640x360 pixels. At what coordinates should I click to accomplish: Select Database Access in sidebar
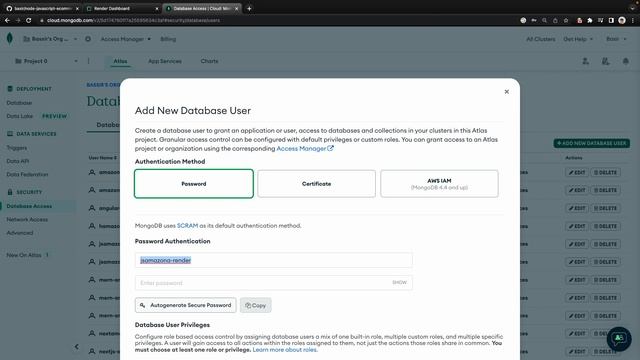[x=29, y=206]
